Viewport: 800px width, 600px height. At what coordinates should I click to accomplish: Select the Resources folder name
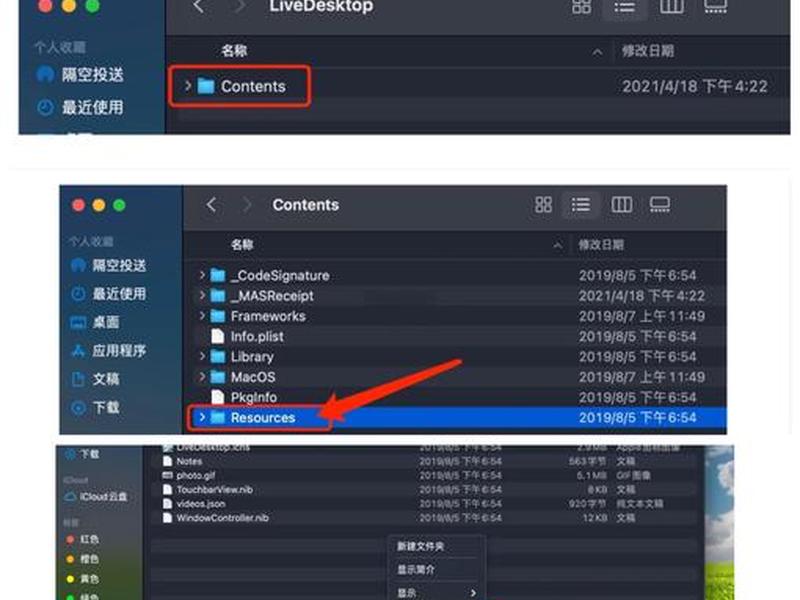click(x=263, y=418)
